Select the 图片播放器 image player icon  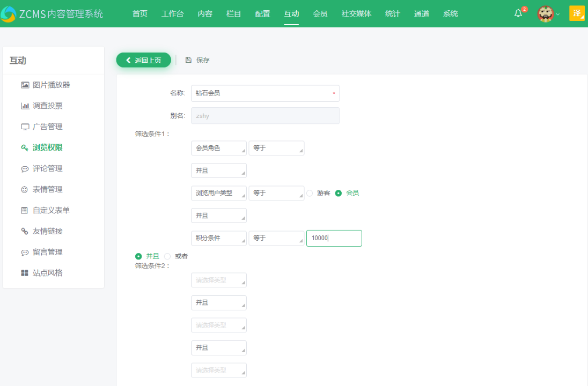tap(25, 85)
